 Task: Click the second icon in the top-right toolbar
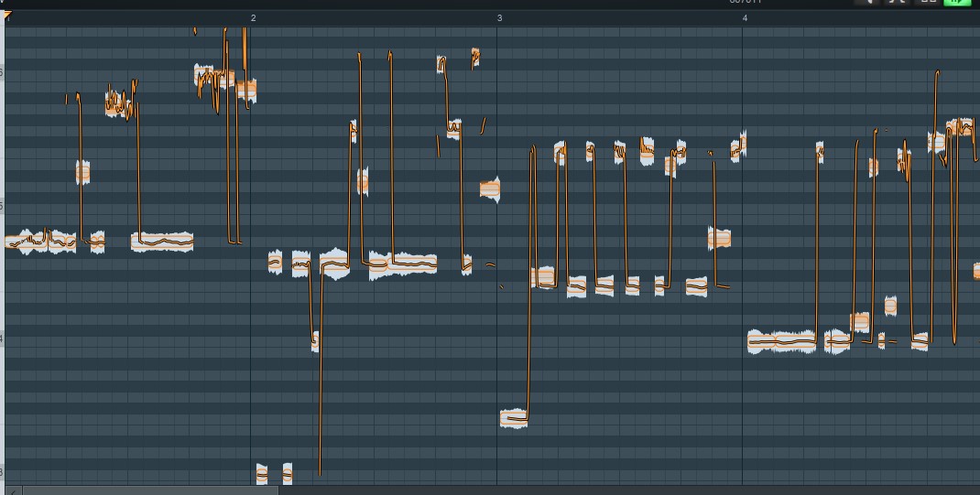tap(898, 2)
